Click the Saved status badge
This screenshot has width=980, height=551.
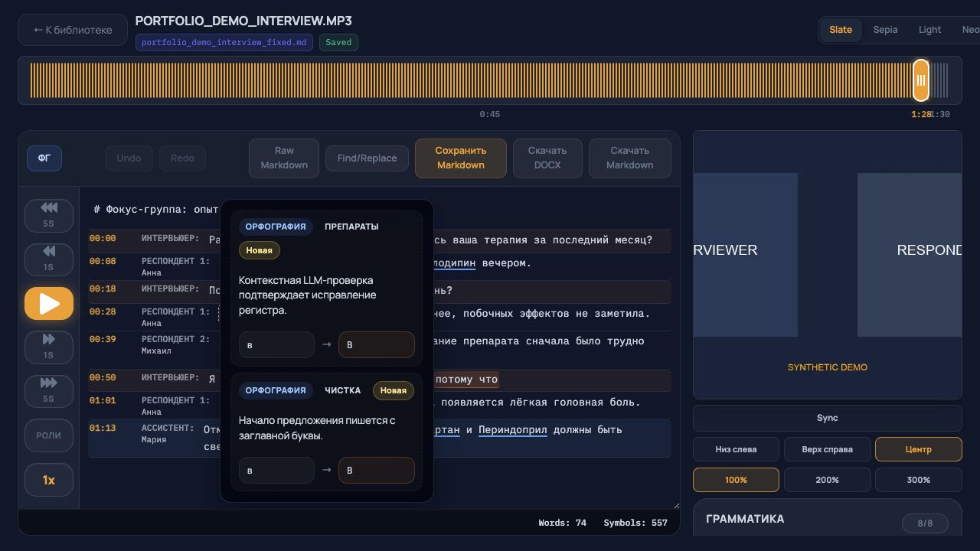coord(338,43)
